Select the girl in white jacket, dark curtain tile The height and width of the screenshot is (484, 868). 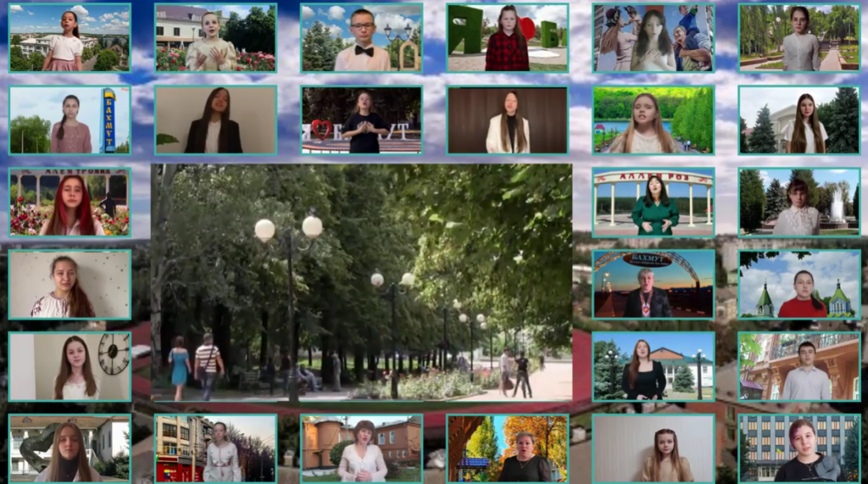click(x=507, y=120)
